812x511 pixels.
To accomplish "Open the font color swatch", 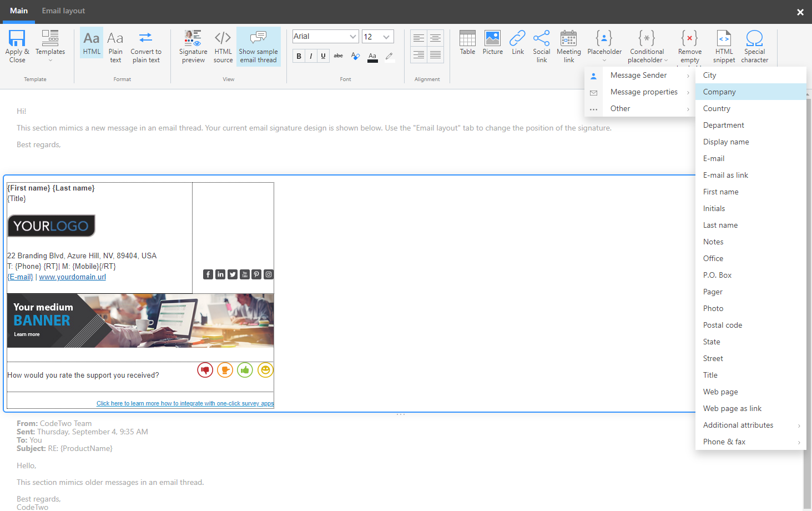I will 372,56.
